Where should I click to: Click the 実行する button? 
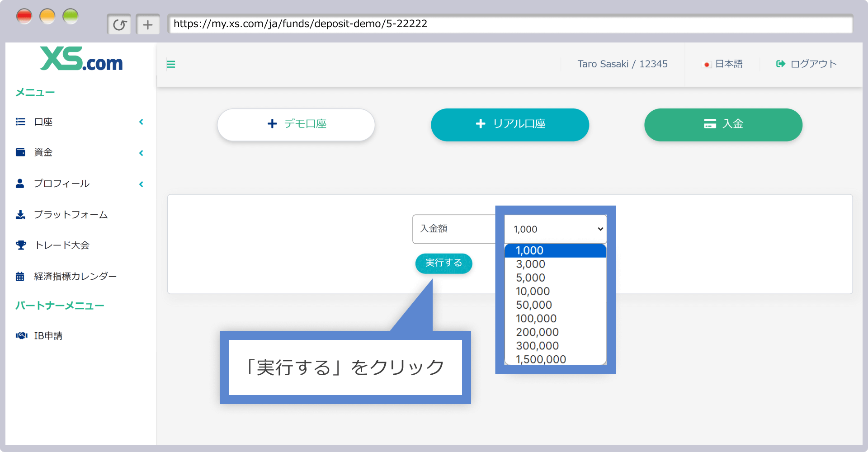point(444,263)
